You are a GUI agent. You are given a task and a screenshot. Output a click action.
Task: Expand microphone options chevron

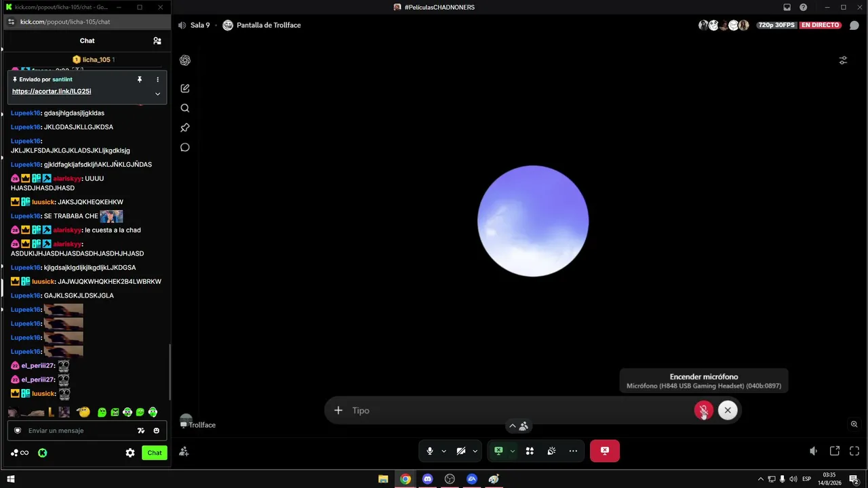click(444, 451)
